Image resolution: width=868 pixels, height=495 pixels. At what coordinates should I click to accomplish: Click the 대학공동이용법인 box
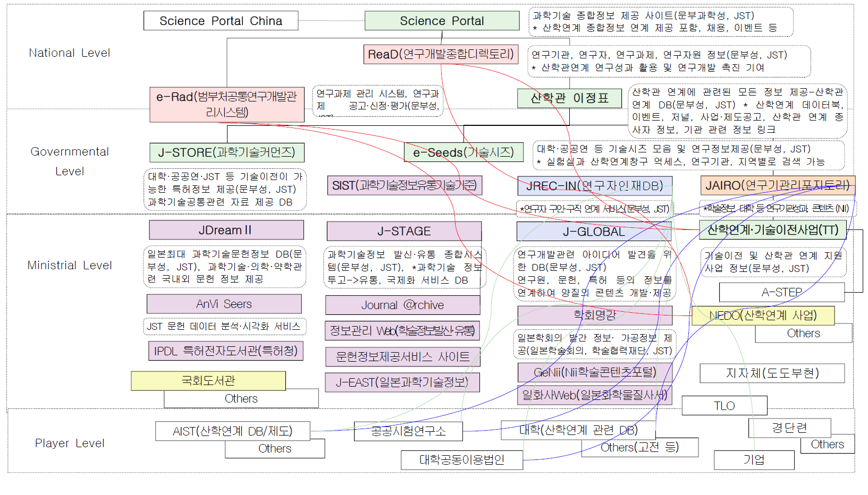coord(462,460)
